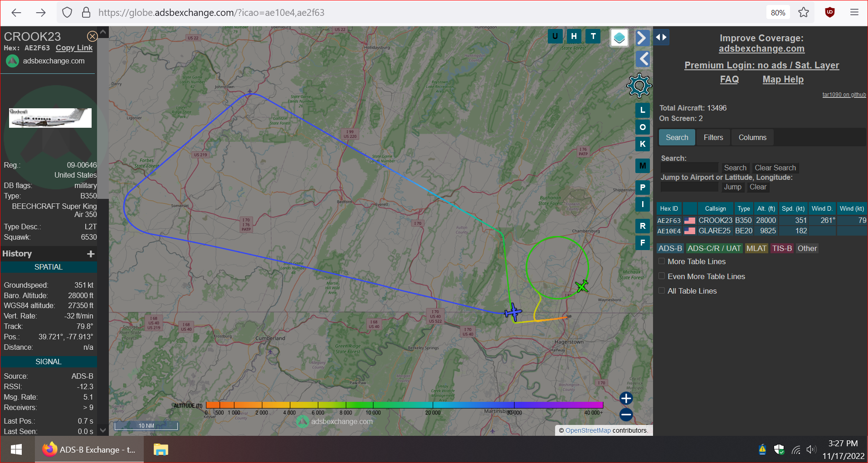Open Firefox application menu
Screen dimensions: 868x463
click(x=854, y=13)
